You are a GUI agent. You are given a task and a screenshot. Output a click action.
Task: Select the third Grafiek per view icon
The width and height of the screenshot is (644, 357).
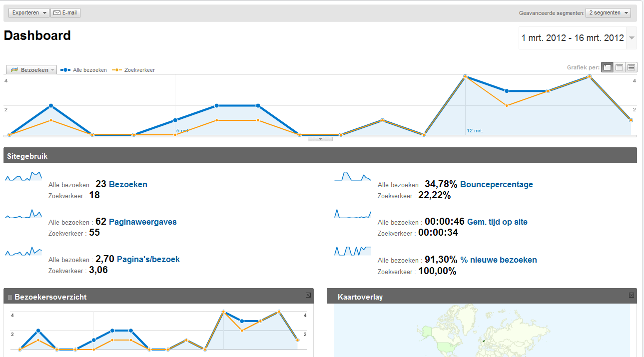point(631,67)
